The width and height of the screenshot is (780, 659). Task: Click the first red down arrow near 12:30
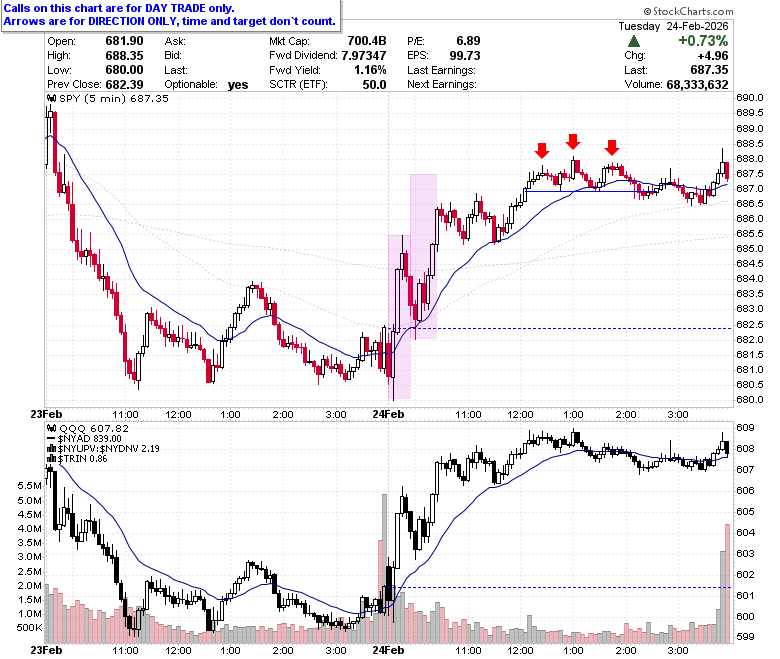click(542, 151)
